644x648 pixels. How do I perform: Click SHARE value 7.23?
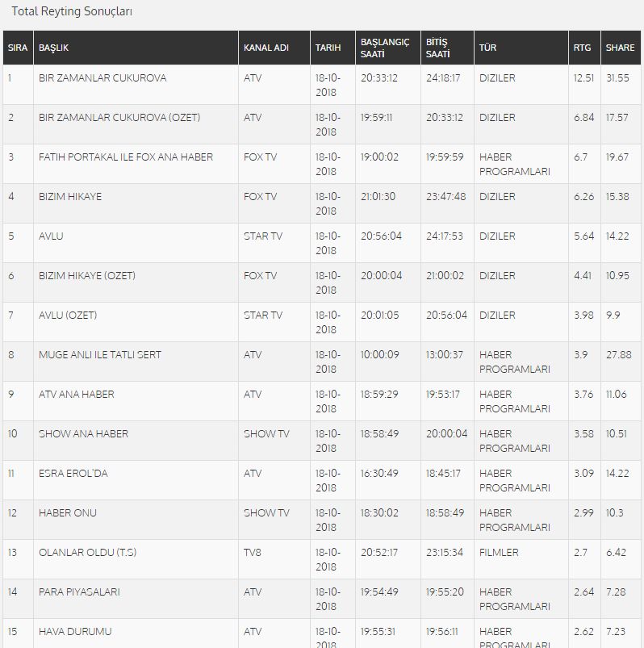616,632
